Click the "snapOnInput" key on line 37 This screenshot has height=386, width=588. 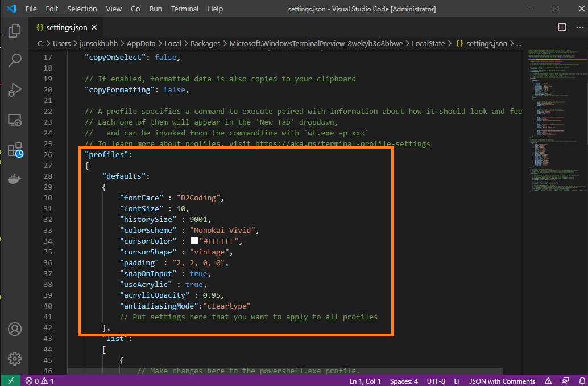click(x=148, y=273)
